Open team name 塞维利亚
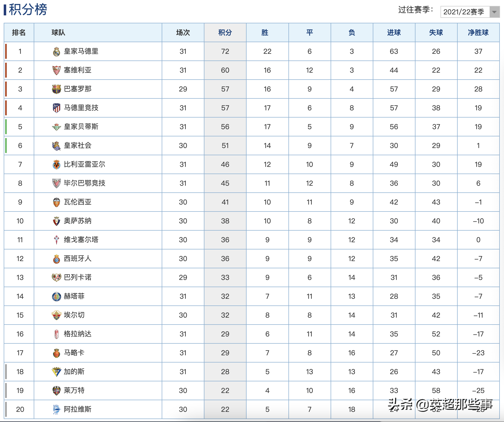Image resolution: width=504 pixels, height=422 pixels. [78, 70]
